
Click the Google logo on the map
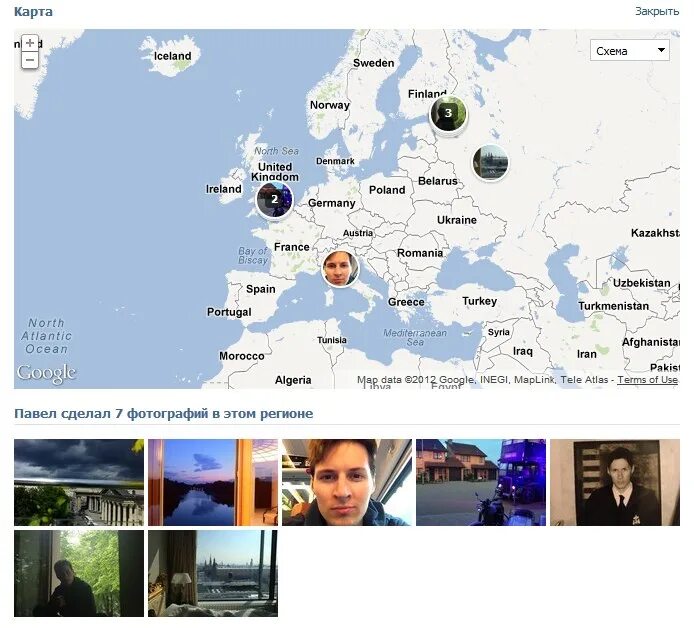point(46,373)
